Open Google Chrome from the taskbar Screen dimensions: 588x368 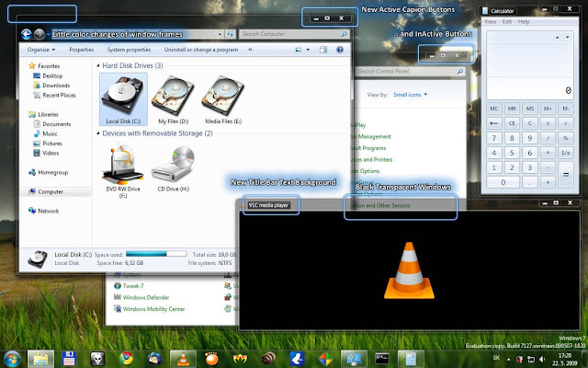coord(126,358)
